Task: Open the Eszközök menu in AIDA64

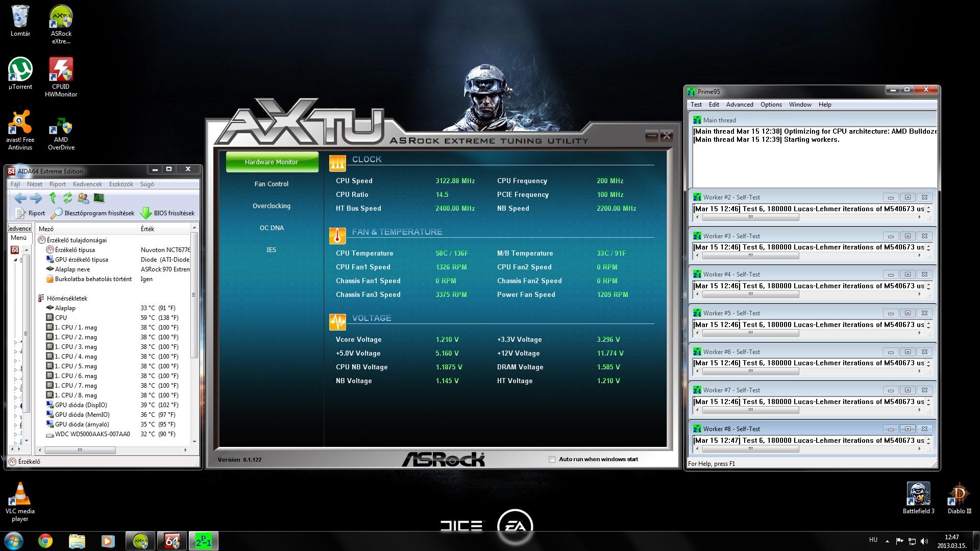Action: pos(121,184)
